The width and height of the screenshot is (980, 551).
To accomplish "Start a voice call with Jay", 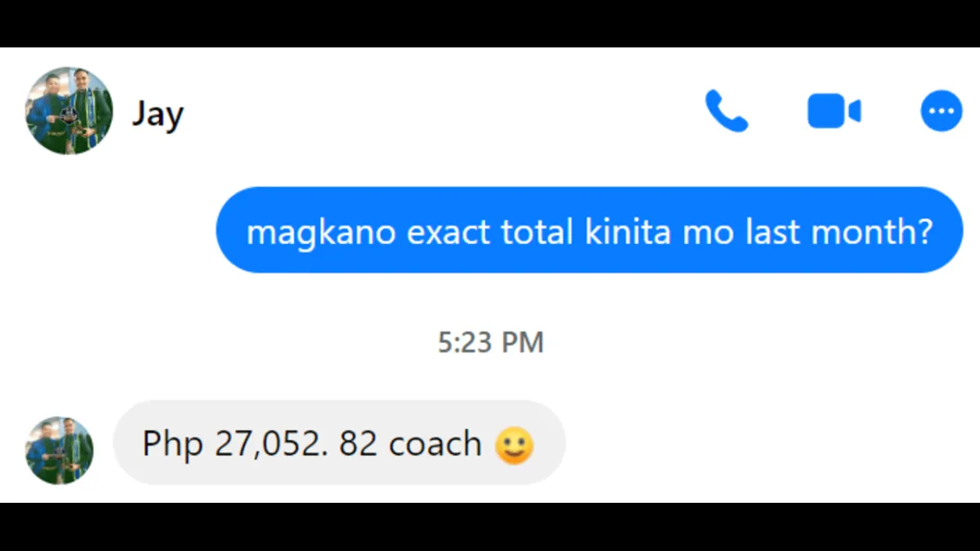I will coord(726,111).
